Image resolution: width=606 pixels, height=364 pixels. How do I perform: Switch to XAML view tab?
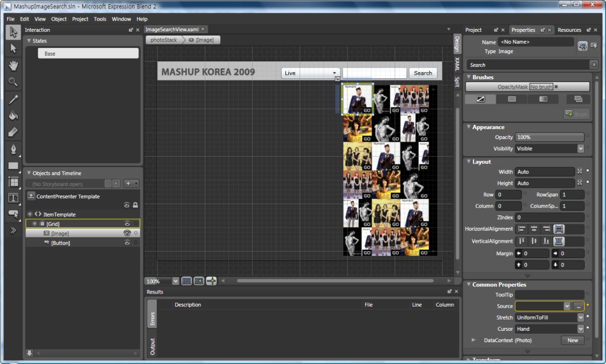[x=457, y=64]
